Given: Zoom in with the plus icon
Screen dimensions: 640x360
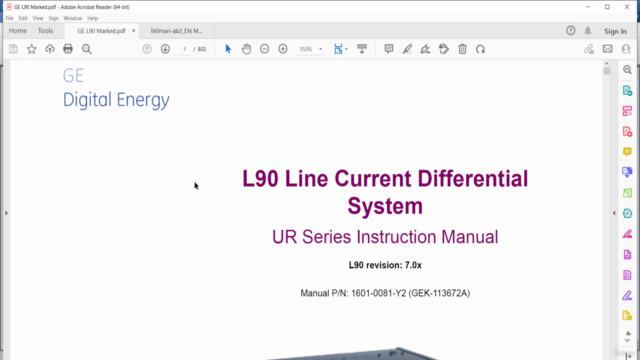Looking at the screenshot, I should click(x=283, y=49).
